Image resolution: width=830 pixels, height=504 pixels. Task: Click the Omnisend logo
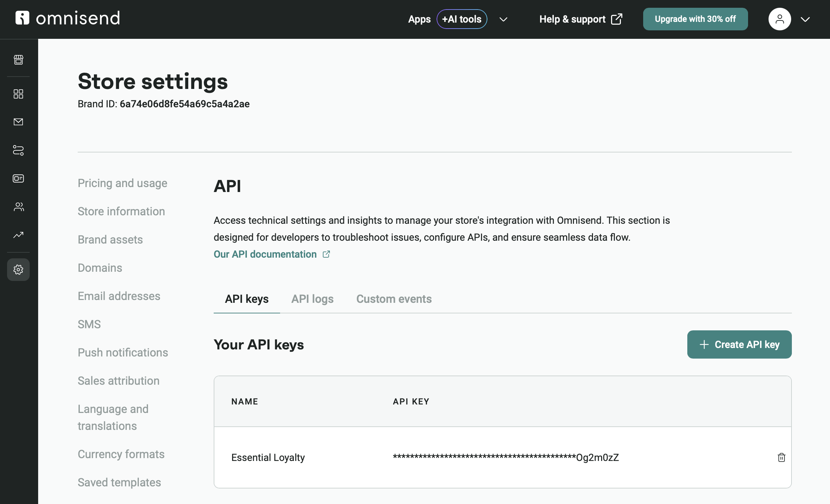[67, 18]
